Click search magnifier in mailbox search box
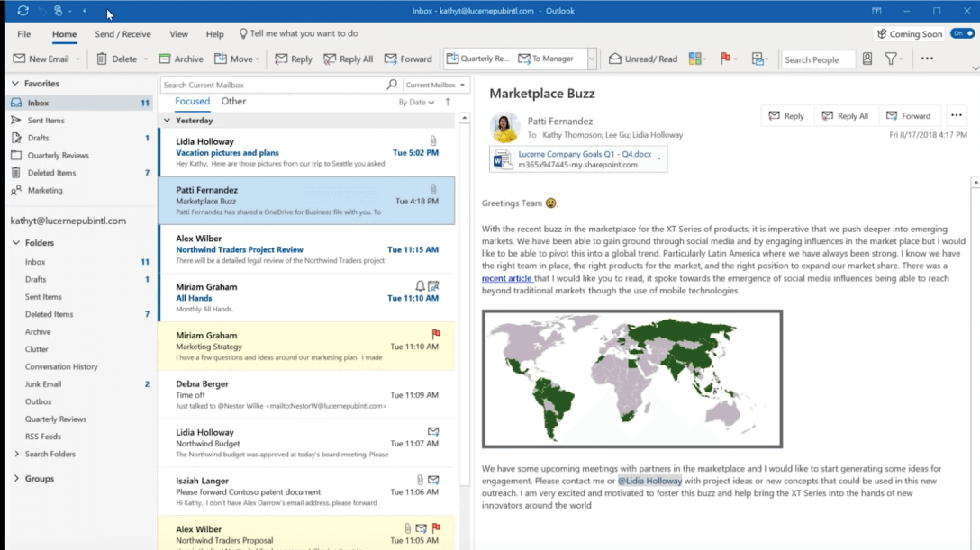The image size is (980, 550). point(392,85)
